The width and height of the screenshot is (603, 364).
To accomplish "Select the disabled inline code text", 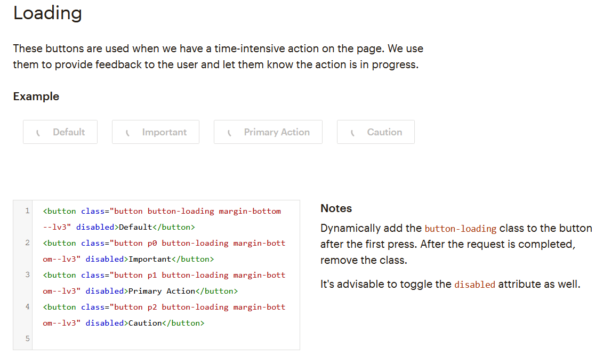I will pyautogui.click(x=475, y=285).
